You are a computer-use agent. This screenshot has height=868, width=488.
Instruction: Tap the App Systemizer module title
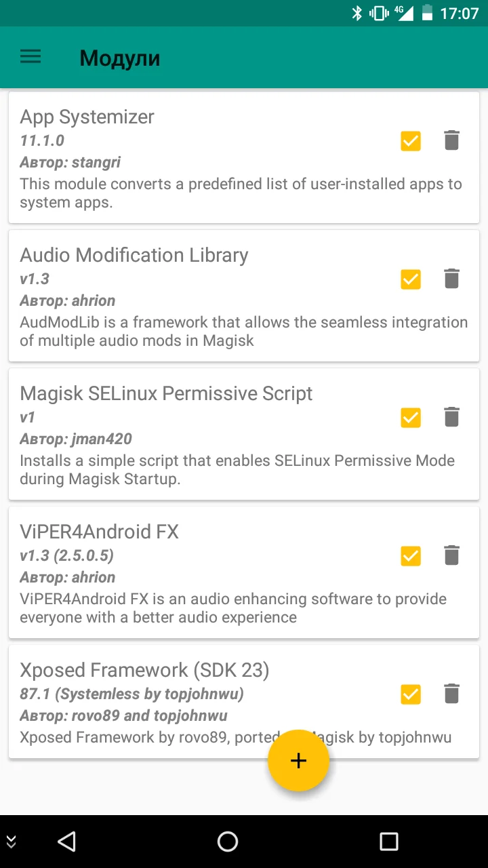(x=87, y=117)
